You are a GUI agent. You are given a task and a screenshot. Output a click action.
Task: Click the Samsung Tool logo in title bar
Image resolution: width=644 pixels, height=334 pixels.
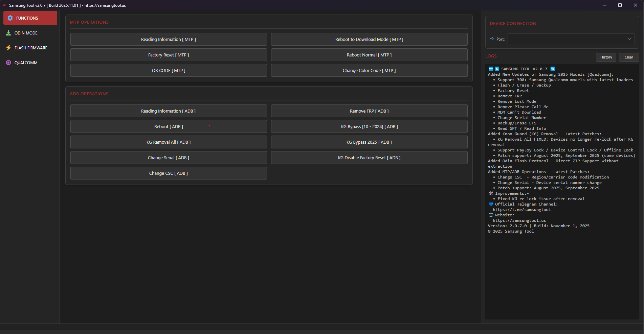click(x=4, y=5)
